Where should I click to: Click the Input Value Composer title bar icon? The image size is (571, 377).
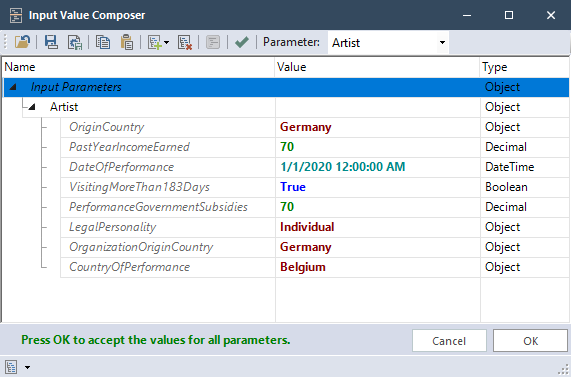pos(16,15)
